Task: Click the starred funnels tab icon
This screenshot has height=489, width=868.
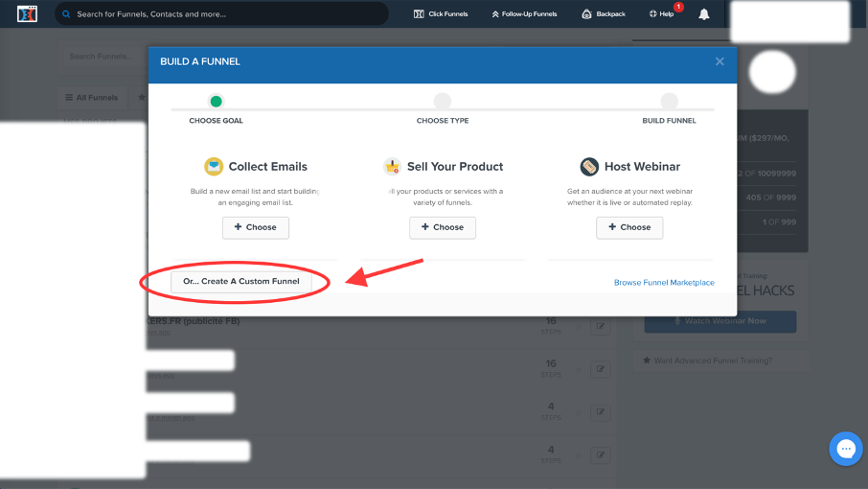Action: [x=142, y=98]
